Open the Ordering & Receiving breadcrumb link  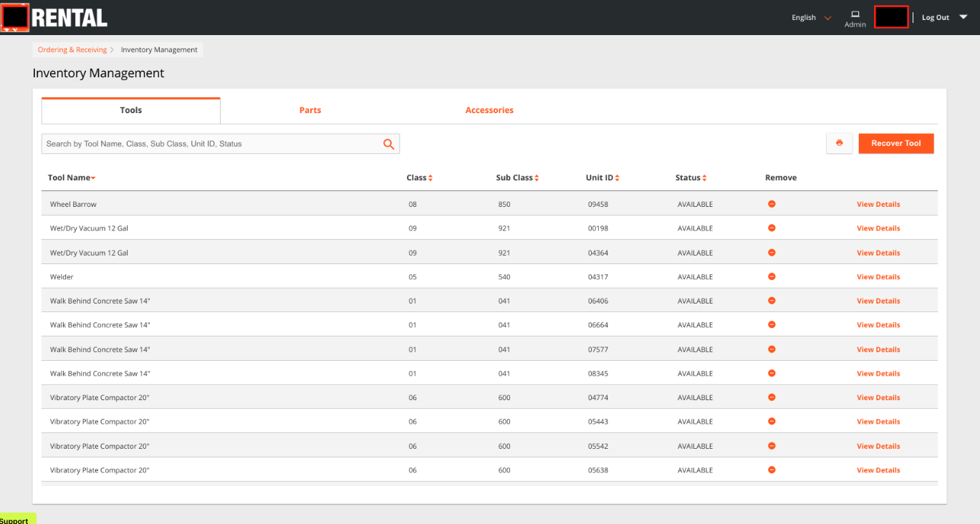(72, 50)
